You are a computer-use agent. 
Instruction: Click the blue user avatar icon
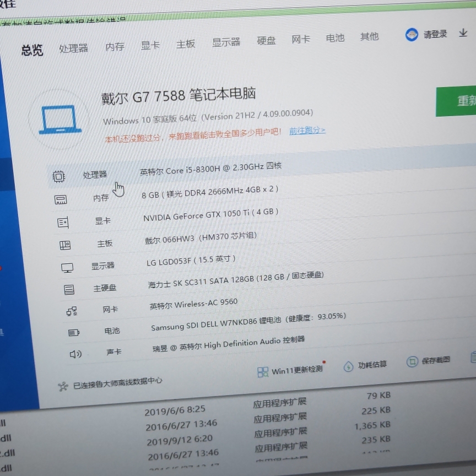(x=412, y=35)
